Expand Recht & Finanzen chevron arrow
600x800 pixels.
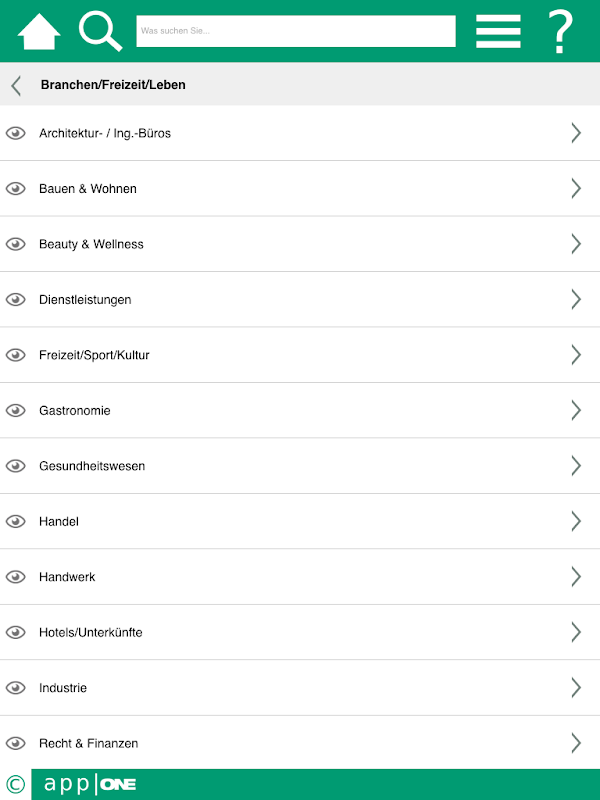[576, 743]
